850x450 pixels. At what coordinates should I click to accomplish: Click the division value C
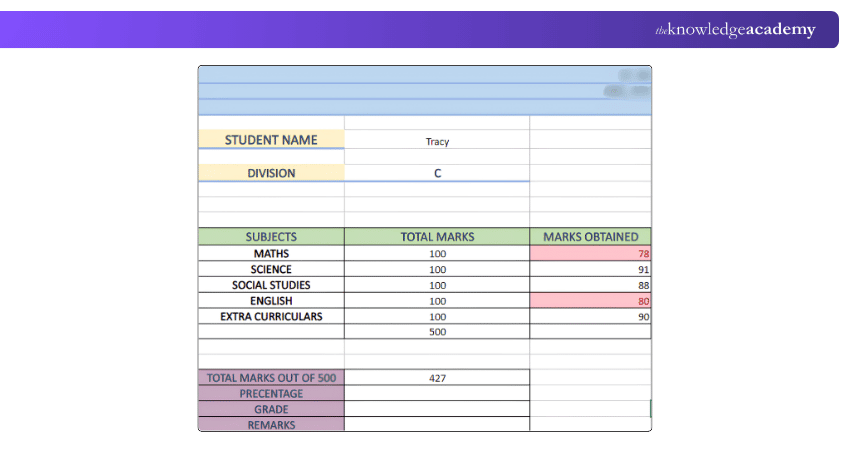coord(437,173)
